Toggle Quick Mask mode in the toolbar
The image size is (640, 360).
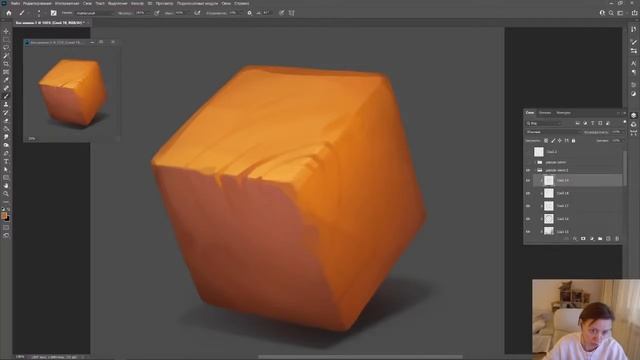pos(6,227)
